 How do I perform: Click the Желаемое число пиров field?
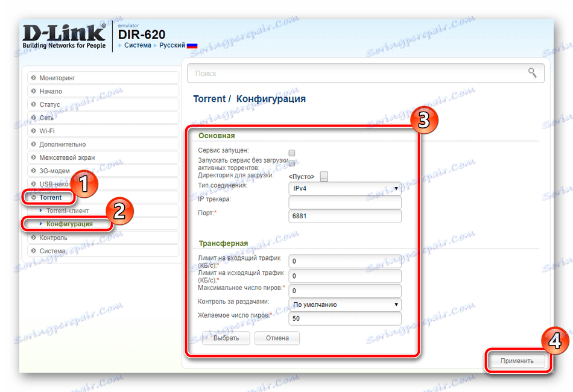click(344, 318)
